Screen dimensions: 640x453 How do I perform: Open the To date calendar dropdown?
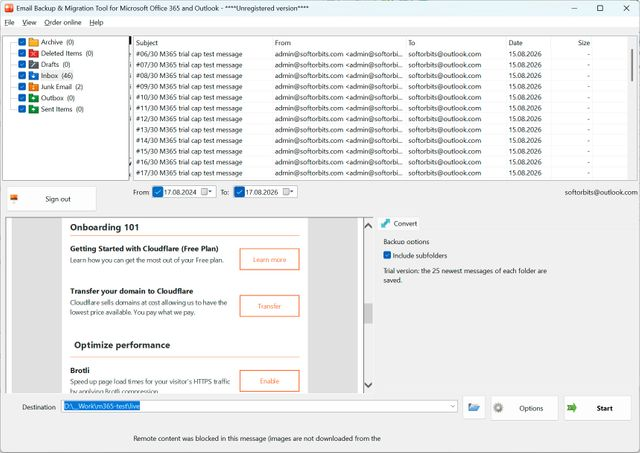point(289,192)
